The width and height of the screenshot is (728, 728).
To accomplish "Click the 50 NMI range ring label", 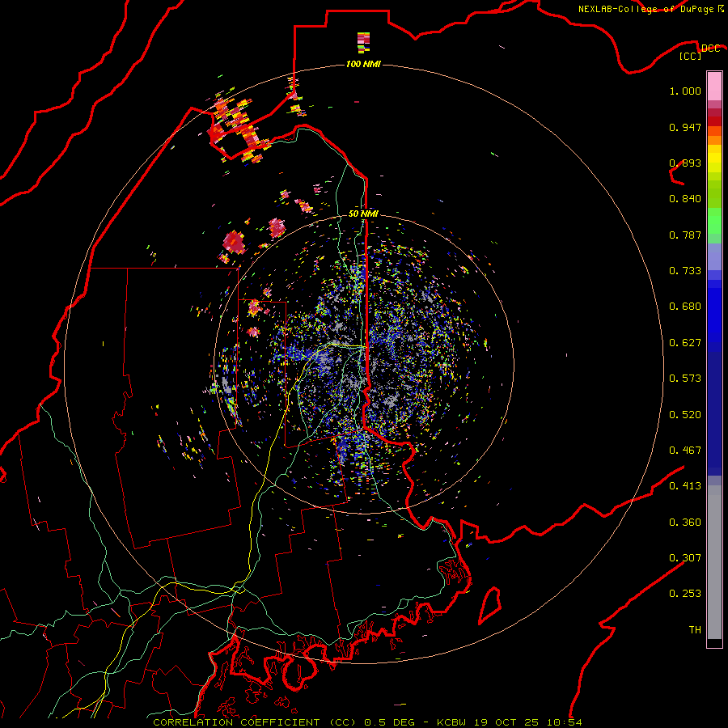I will 363,214.
